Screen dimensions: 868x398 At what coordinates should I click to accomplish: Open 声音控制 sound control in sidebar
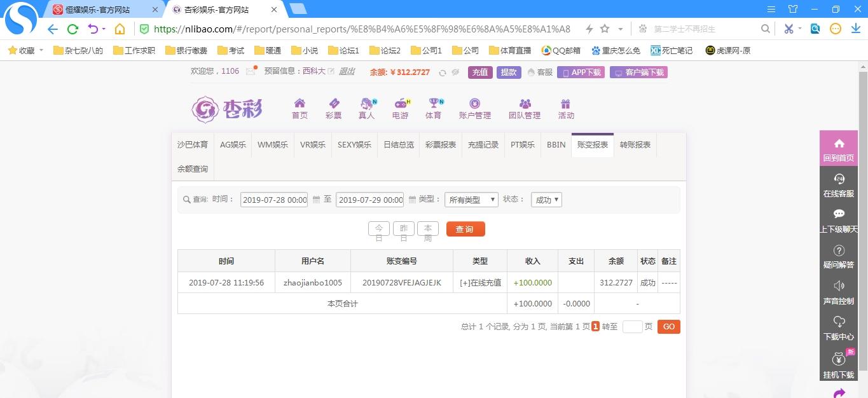point(838,292)
